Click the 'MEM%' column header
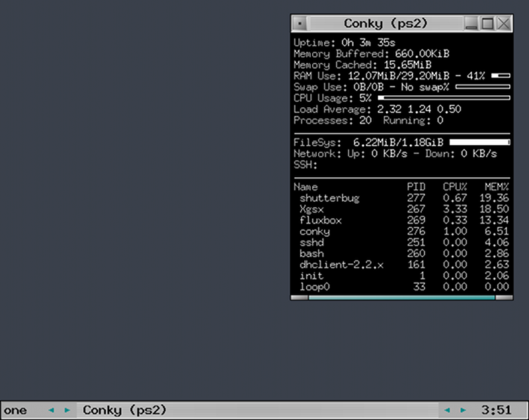Screen dimensions: 529x420 coord(497,187)
